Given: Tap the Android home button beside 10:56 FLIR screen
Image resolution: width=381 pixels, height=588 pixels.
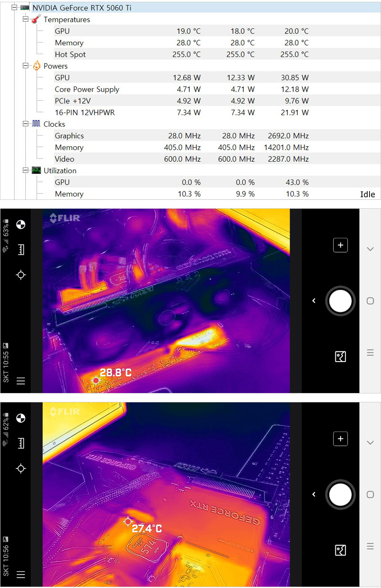Looking at the screenshot, I should pos(370,495).
